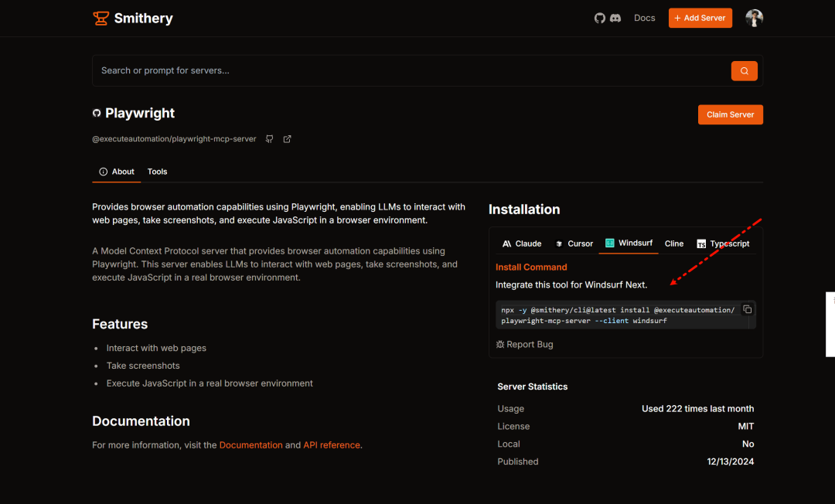Click the info icon on About tab
The image size is (835, 504).
tap(104, 172)
